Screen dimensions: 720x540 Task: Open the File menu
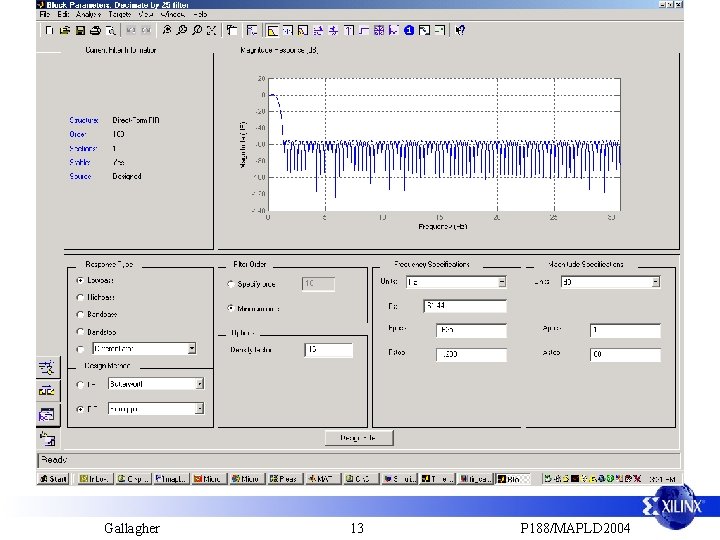click(44, 15)
